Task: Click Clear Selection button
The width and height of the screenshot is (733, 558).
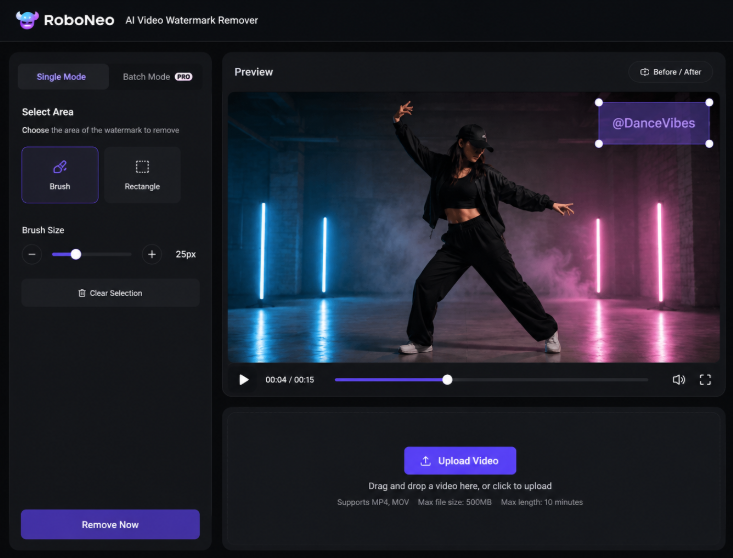Action: click(x=110, y=293)
